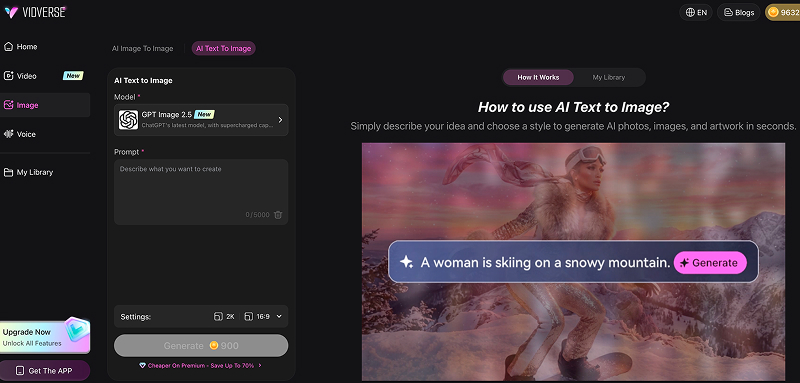
Task: Open Cheaper On Premium link
Action: coord(201,366)
